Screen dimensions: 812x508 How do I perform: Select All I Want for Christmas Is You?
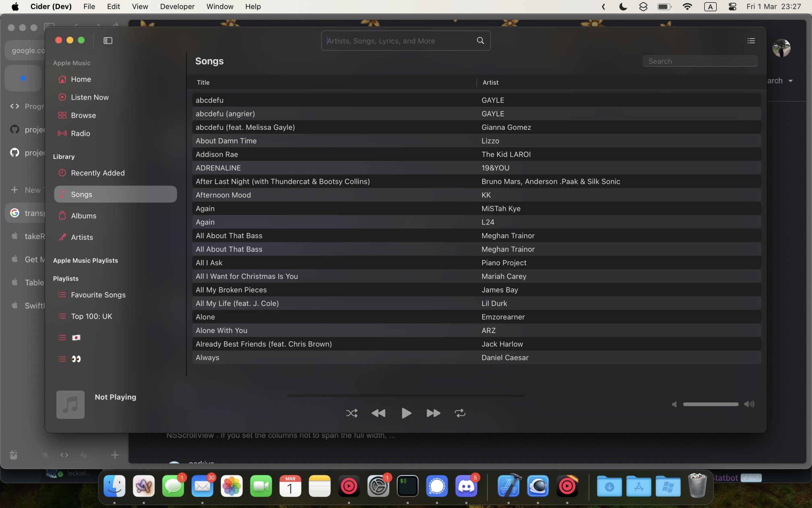click(x=476, y=276)
